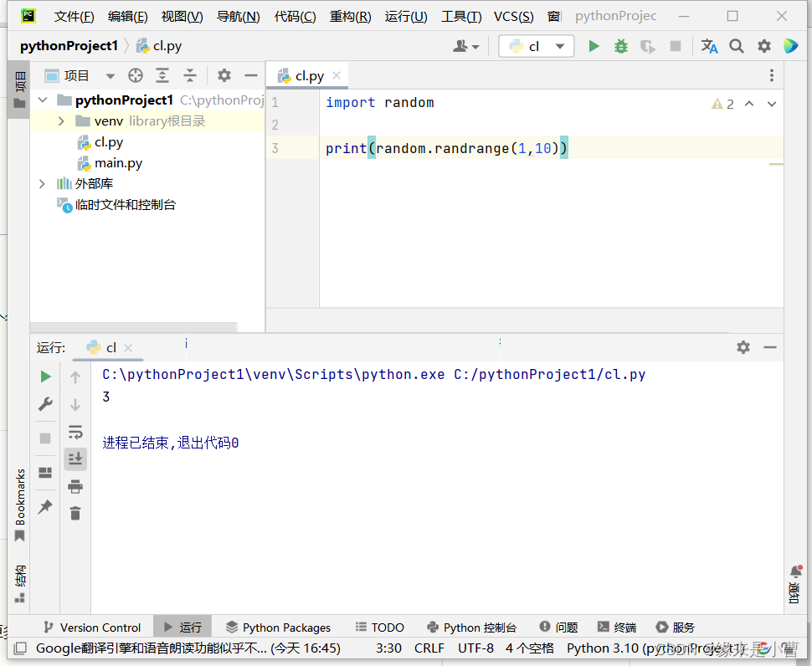Open the translate icon in the toolbar

[708, 46]
